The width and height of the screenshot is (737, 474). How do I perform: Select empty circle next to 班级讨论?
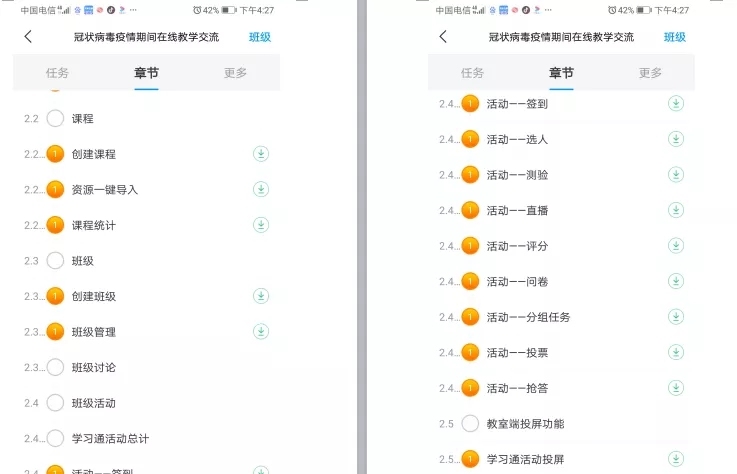[x=55, y=367]
